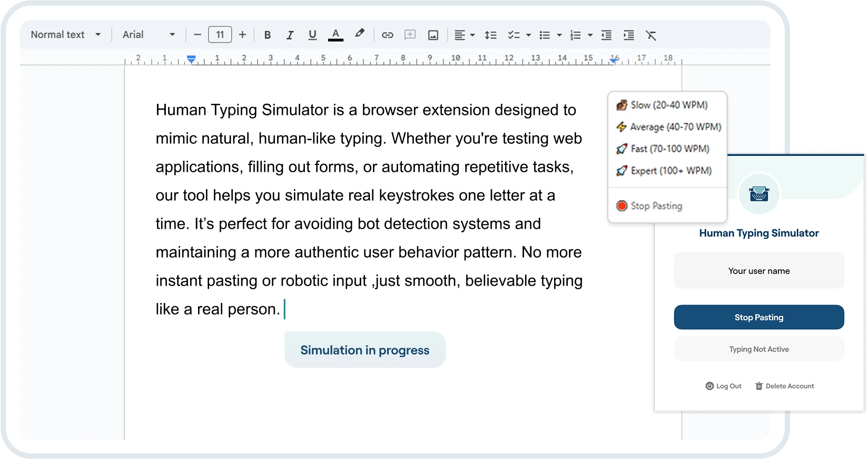
Task: Toggle italic formatting
Action: (x=290, y=35)
